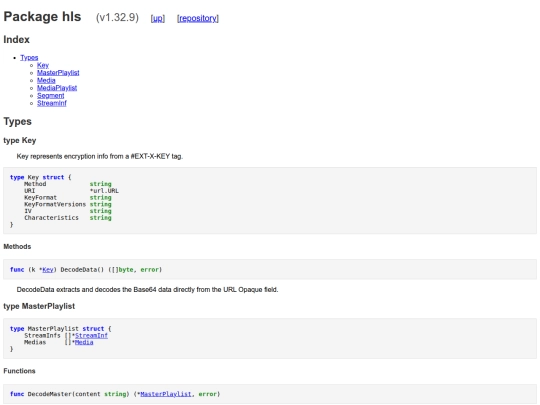Viewport: 540px width, 405px height.
Task: Click the Method field in Key struct
Action: (x=35, y=184)
